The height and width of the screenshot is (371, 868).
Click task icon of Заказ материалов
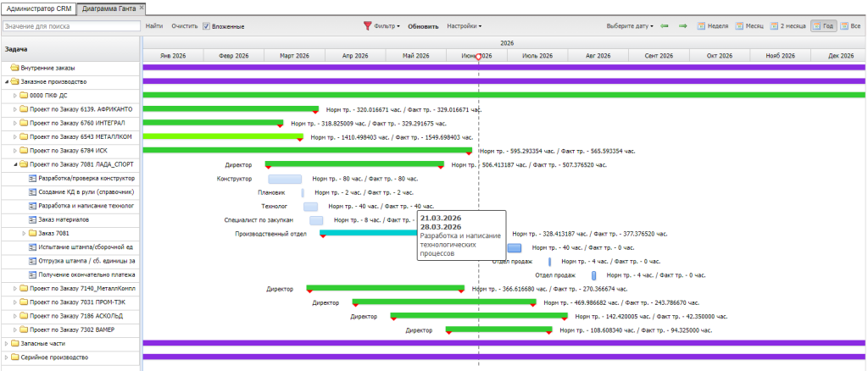(32, 219)
